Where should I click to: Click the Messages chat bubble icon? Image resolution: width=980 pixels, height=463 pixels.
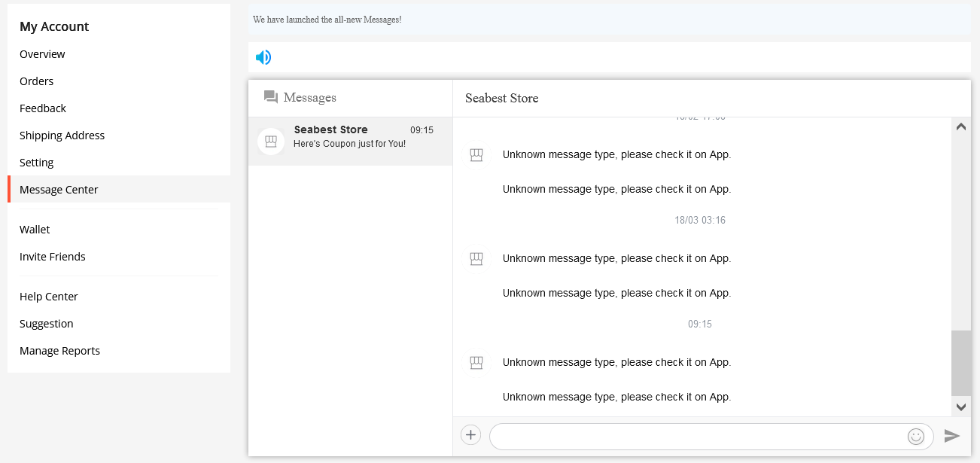tap(271, 97)
